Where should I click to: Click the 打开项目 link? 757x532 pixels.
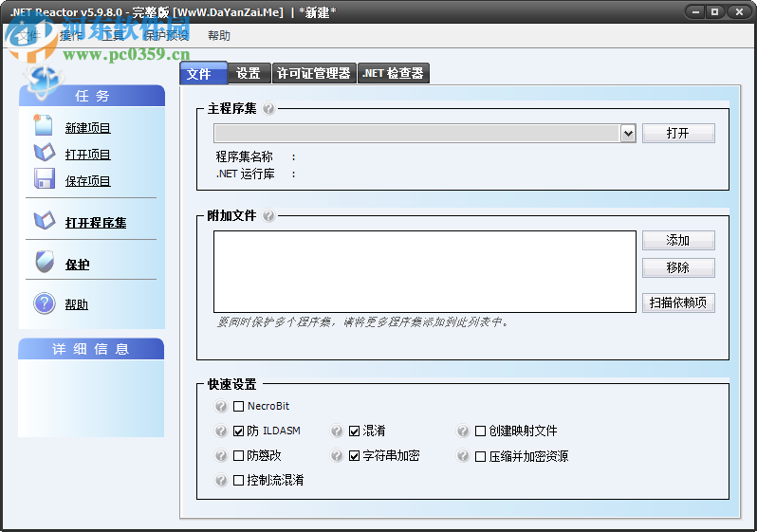tap(88, 155)
